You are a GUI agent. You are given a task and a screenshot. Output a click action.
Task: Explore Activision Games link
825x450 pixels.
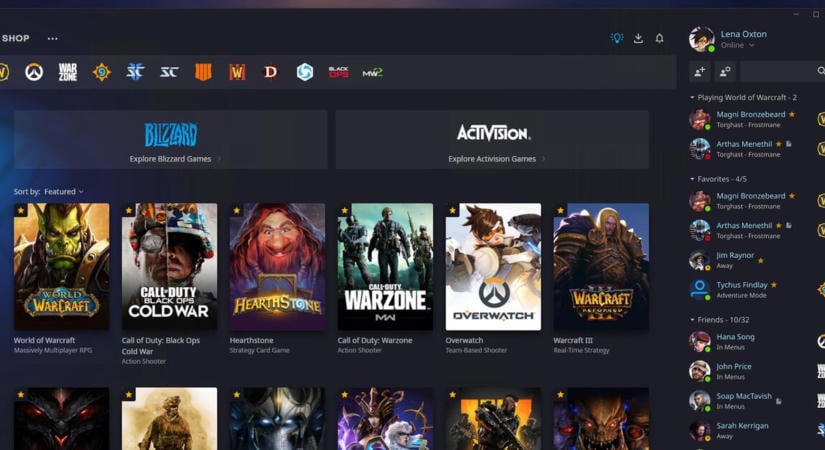[496, 158]
